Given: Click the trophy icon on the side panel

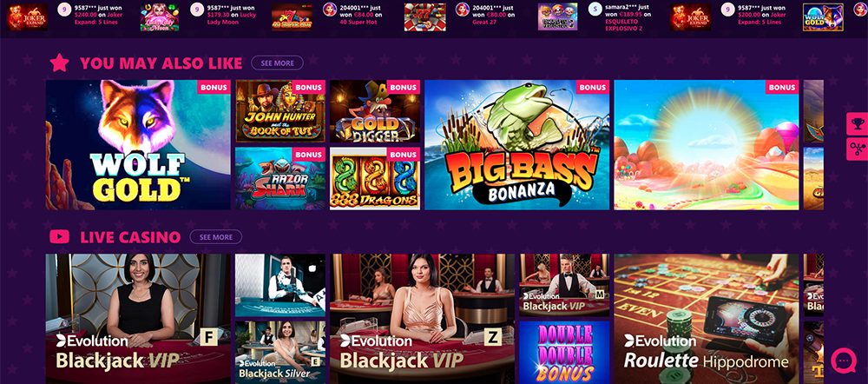Looking at the screenshot, I should (857, 123).
